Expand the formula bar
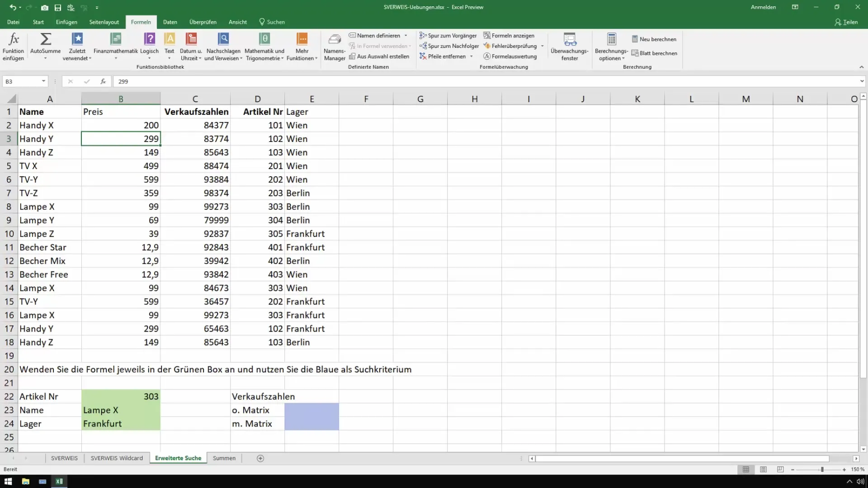 click(x=862, y=81)
